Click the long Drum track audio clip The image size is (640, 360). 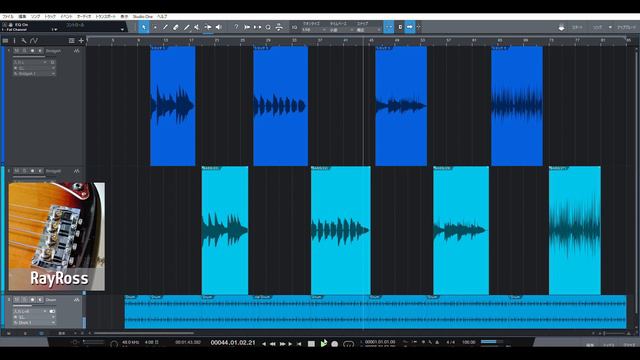pos(376,312)
